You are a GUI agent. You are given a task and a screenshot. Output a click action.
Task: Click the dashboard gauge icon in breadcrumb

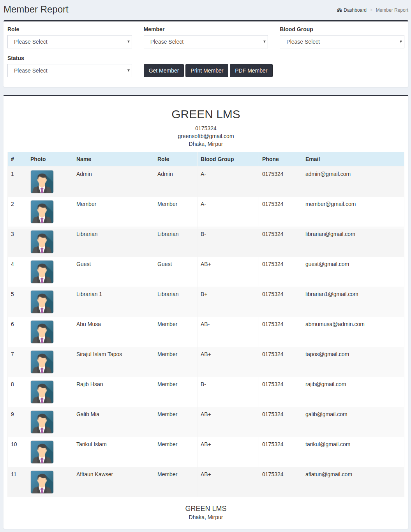pos(339,10)
